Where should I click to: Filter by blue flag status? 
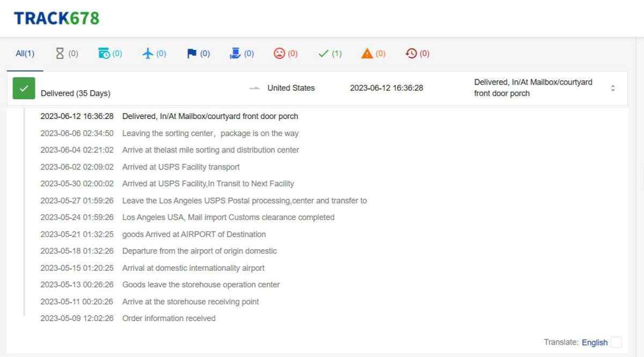pyautogui.click(x=192, y=54)
